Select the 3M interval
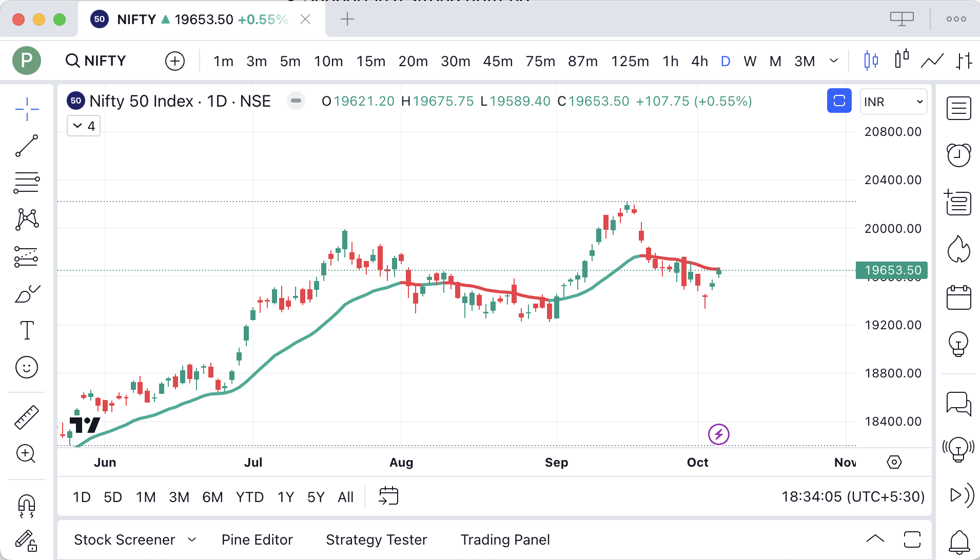The height and width of the screenshot is (560, 980). (x=805, y=61)
